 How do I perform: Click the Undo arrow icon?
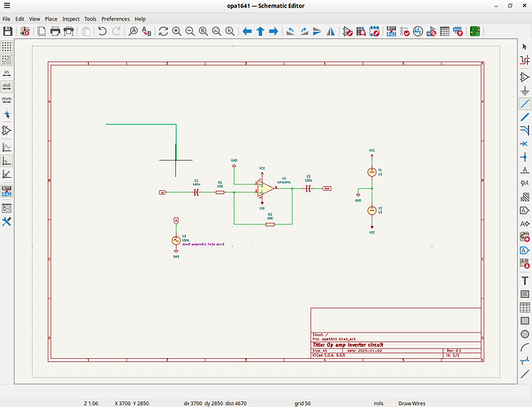[102, 31]
